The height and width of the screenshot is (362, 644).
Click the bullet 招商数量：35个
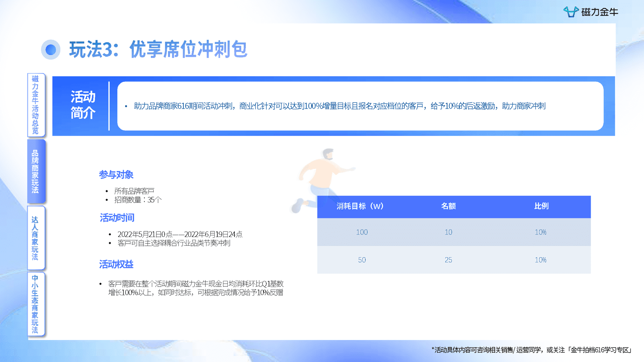coord(138,200)
